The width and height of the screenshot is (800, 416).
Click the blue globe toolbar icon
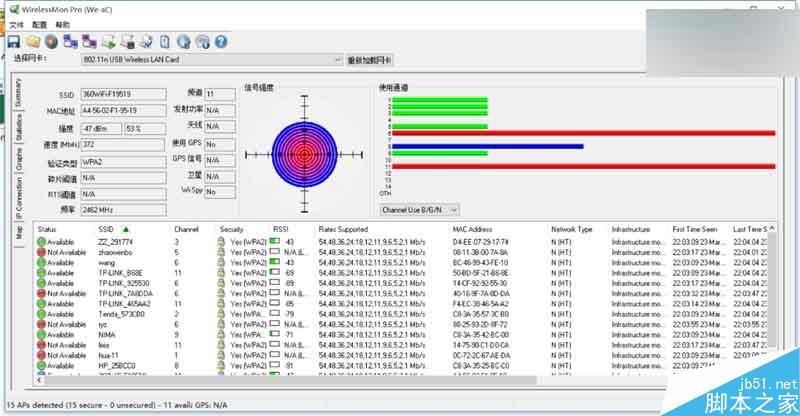click(x=184, y=41)
